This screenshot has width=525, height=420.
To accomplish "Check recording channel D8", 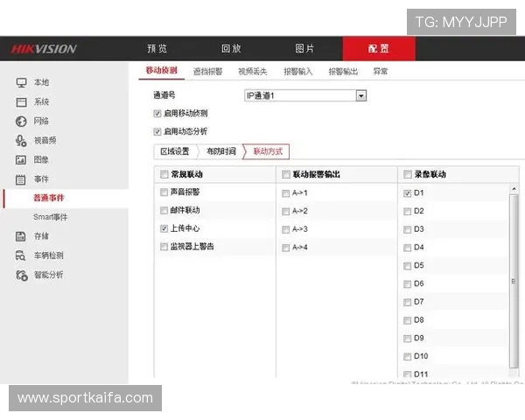I will pos(407,320).
